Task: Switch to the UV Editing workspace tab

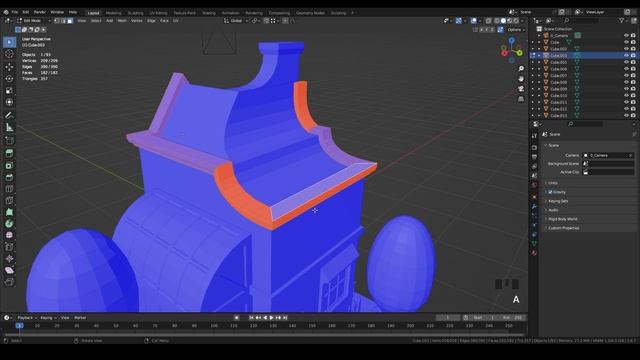Action: pyautogui.click(x=158, y=13)
